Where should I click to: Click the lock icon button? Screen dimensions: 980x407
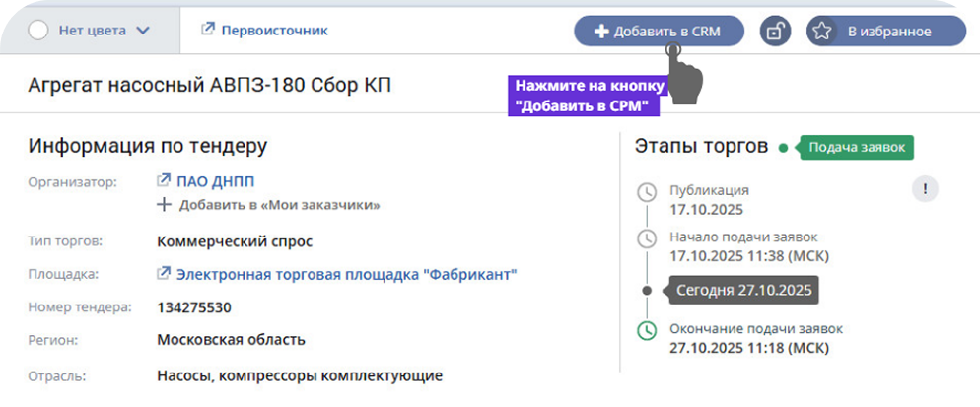pos(776,31)
